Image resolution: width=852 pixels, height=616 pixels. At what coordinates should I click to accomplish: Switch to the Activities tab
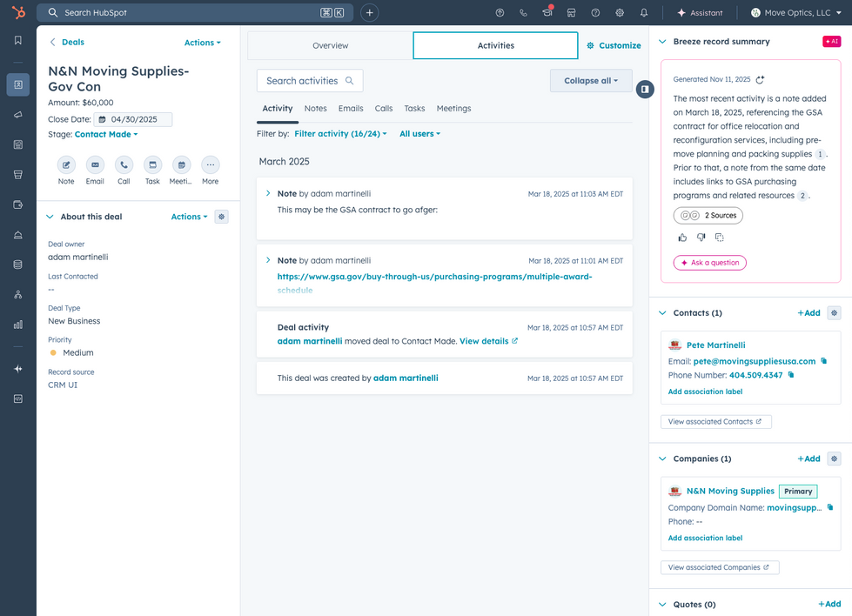[x=495, y=45]
